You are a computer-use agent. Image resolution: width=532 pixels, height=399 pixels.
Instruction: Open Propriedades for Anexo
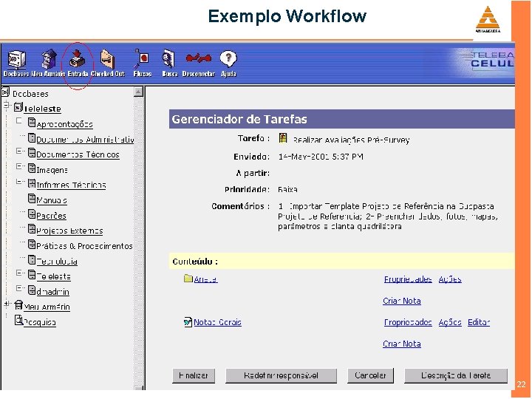[x=408, y=279]
